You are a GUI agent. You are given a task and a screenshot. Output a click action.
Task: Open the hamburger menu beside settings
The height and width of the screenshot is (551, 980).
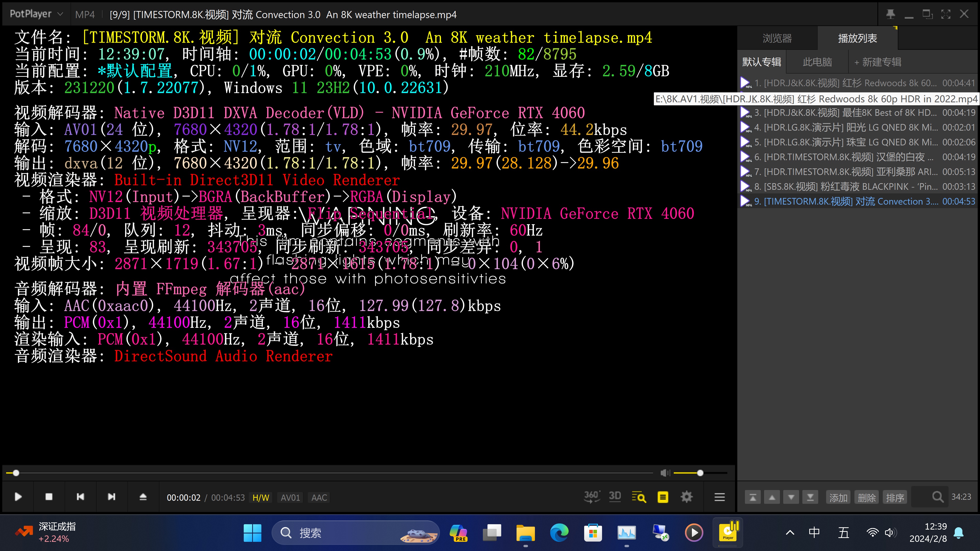[x=719, y=497]
